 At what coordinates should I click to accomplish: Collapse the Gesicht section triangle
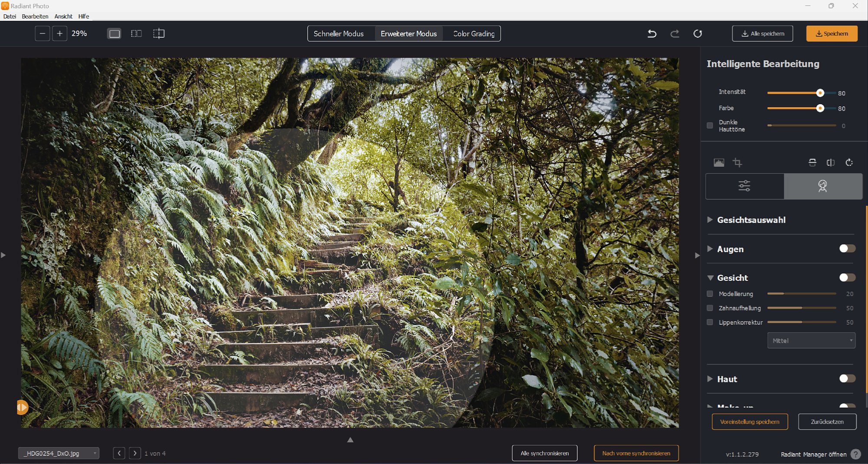tap(710, 278)
